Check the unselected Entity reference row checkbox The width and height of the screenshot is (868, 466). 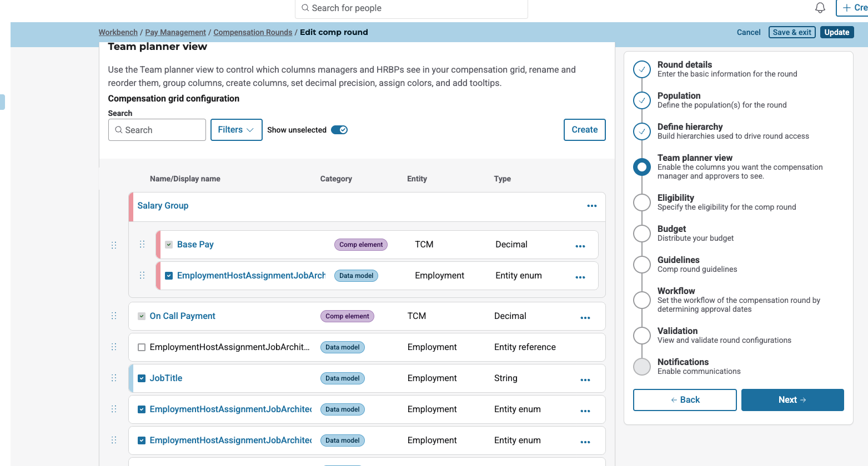point(142,347)
